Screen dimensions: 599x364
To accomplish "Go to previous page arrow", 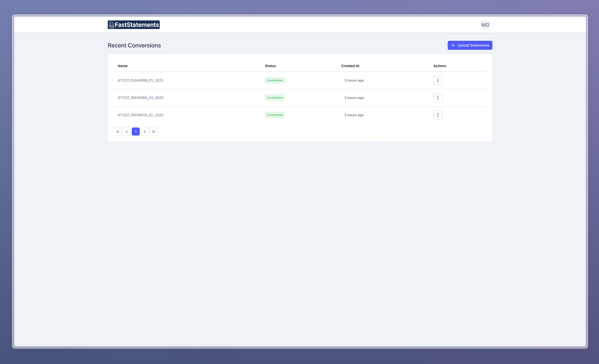I will tap(127, 132).
